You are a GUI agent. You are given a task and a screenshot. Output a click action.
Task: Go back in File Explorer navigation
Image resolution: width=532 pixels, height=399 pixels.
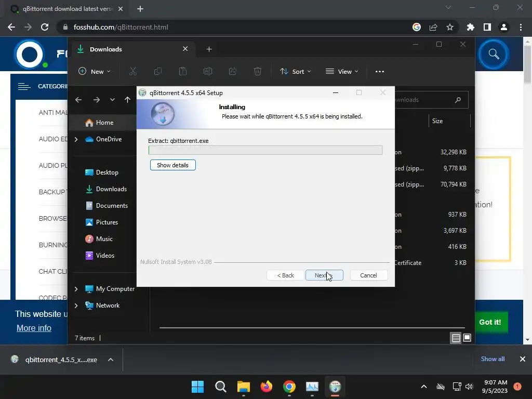click(x=78, y=100)
